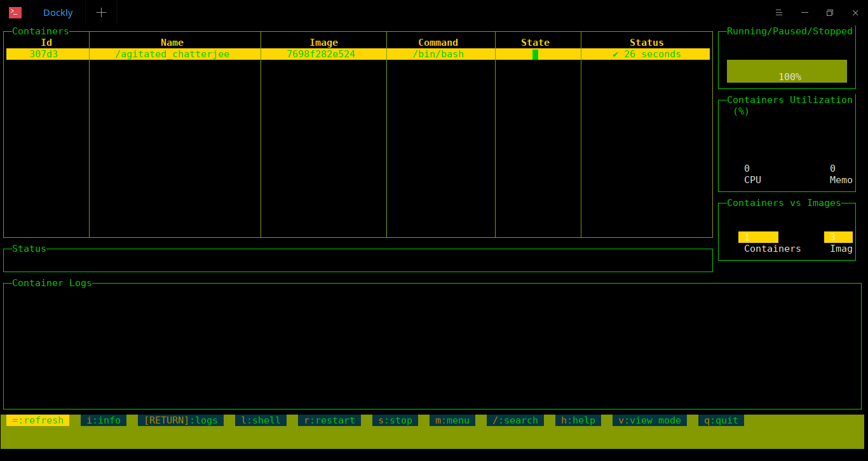Click the 100% running containers progress bar
Viewport: 868px width, 461px height.
pos(787,71)
